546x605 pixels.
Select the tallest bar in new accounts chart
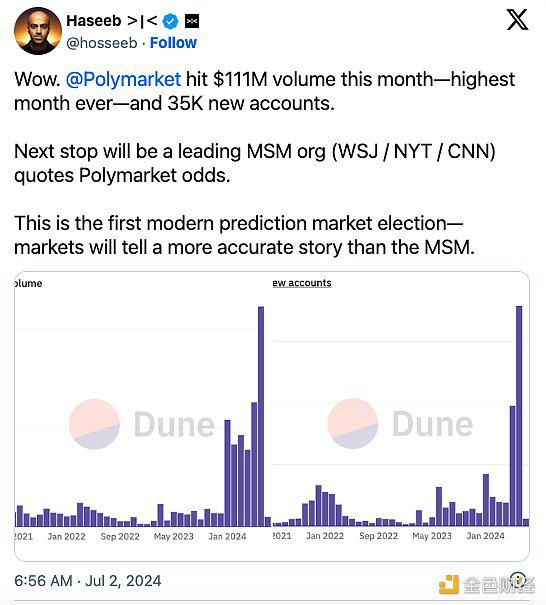[519, 416]
